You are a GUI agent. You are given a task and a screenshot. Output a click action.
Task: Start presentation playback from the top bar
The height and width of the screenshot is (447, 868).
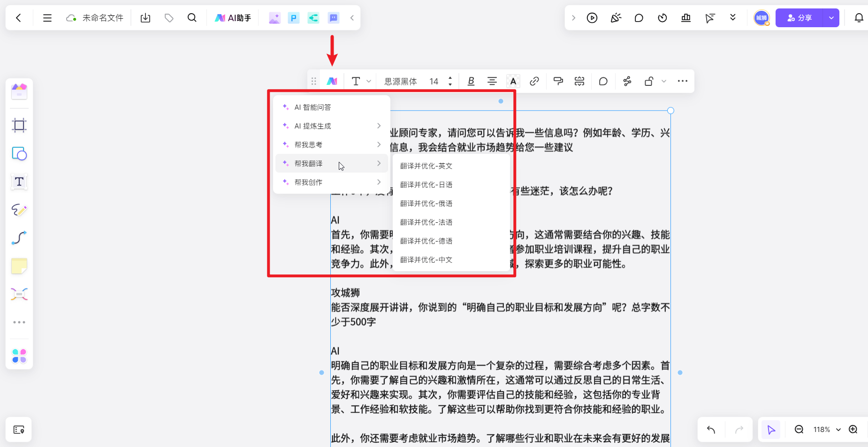592,17
